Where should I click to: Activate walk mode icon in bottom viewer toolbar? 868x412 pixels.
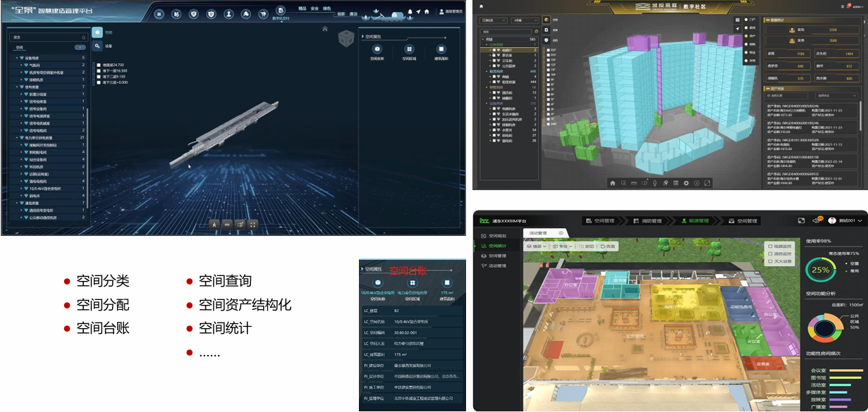214,224
